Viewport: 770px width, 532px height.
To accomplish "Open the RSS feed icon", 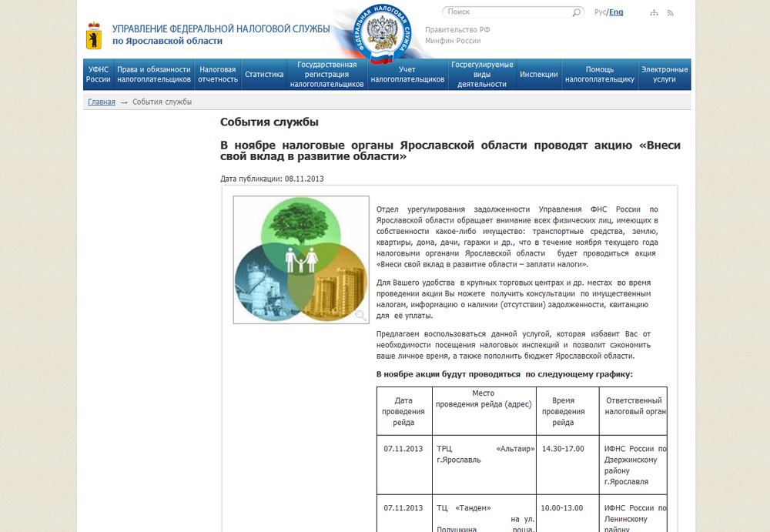I will click(671, 13).
